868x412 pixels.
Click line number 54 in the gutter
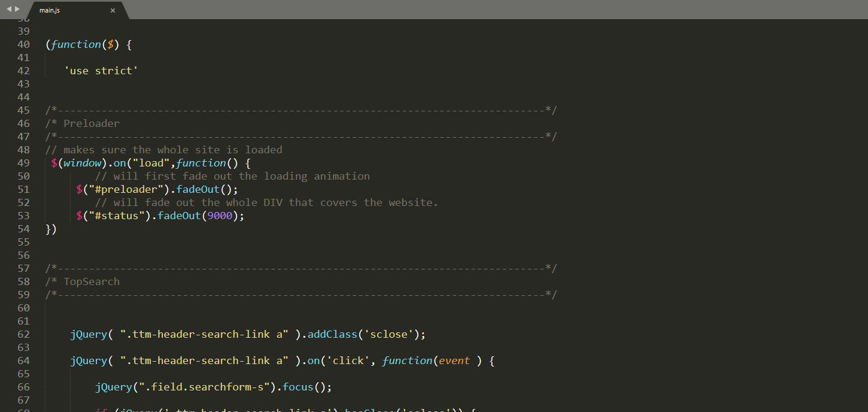23,229
